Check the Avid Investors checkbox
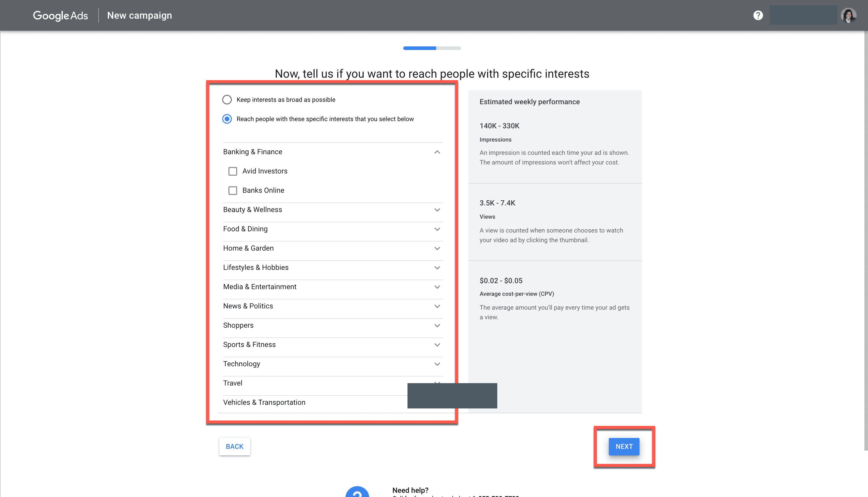The image size is (868, 497). tap(233, 171)
